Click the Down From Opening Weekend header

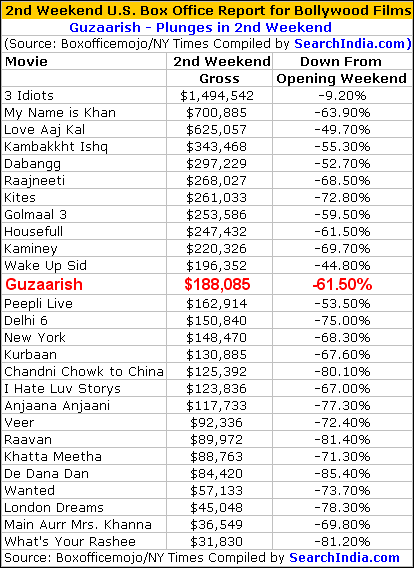(342, 70)
